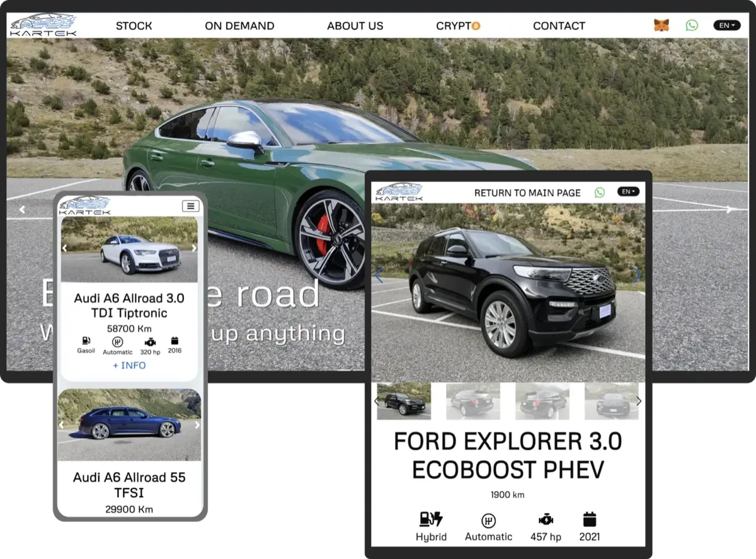The image size is (756, 559).
Task: Advance to next hero slide on desktop
Action: (730, 210)
